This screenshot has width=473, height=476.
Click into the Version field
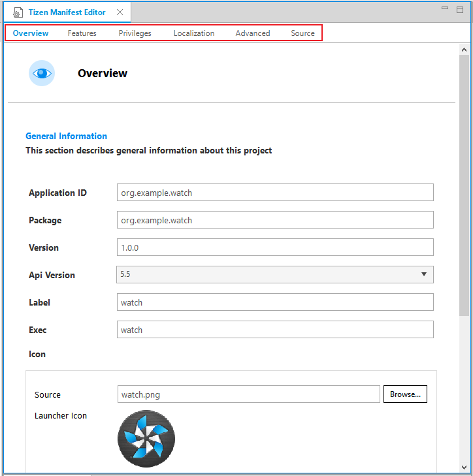click(x=274, y=247)
